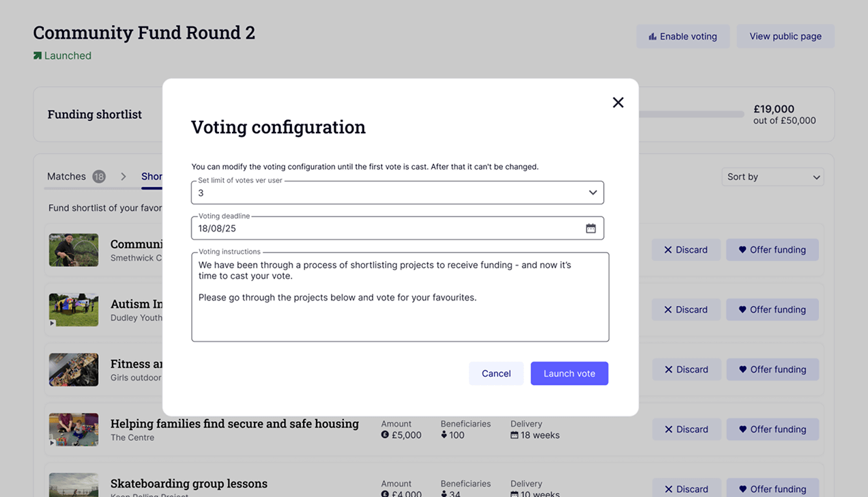This screenshot has width=868, height=497.
Task: Click the Launch vote button
Action: tap(569, 373)
